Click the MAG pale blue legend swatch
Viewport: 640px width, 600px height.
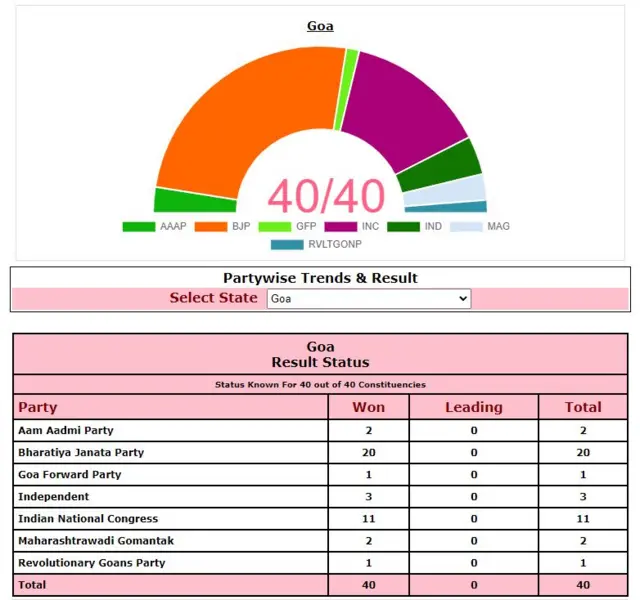pyautogui.click(x=466, y=227)
